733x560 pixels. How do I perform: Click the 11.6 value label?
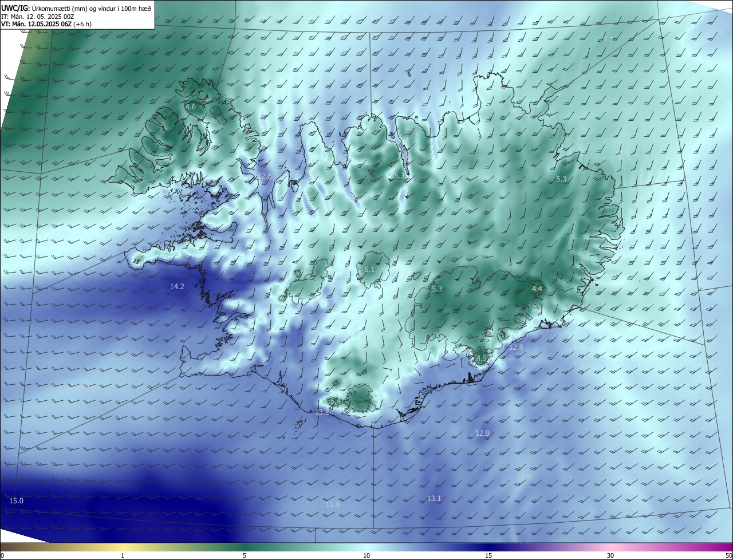click(333, 504)
